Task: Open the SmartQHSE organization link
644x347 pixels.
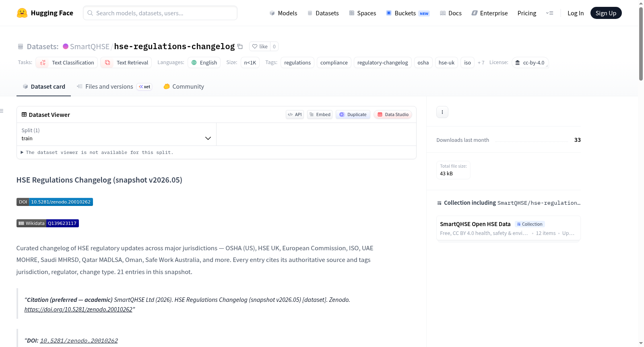Action: pyautogui.click(x=90, y=46)
